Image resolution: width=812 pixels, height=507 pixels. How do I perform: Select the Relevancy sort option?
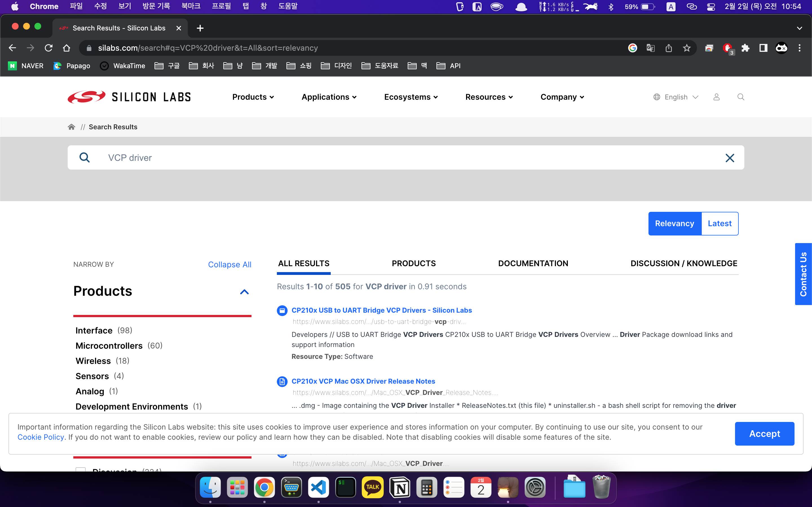pyautogui.click(x=674, y=223)
